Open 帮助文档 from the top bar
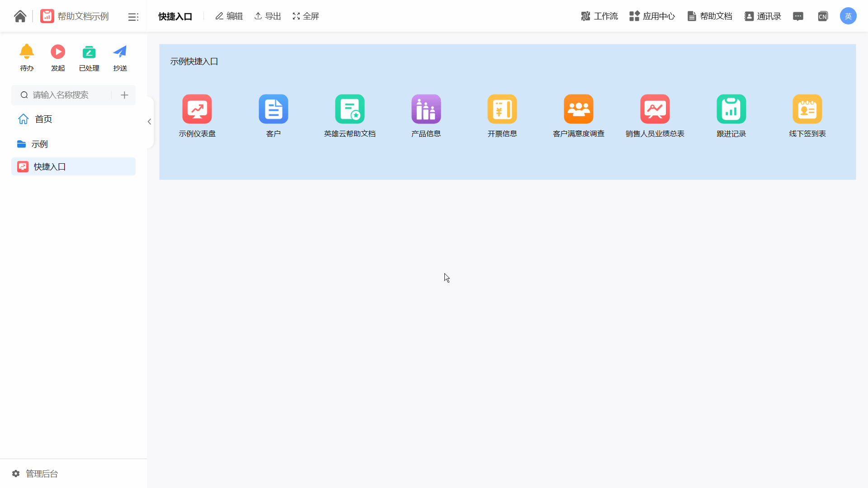 click(709, 16)
